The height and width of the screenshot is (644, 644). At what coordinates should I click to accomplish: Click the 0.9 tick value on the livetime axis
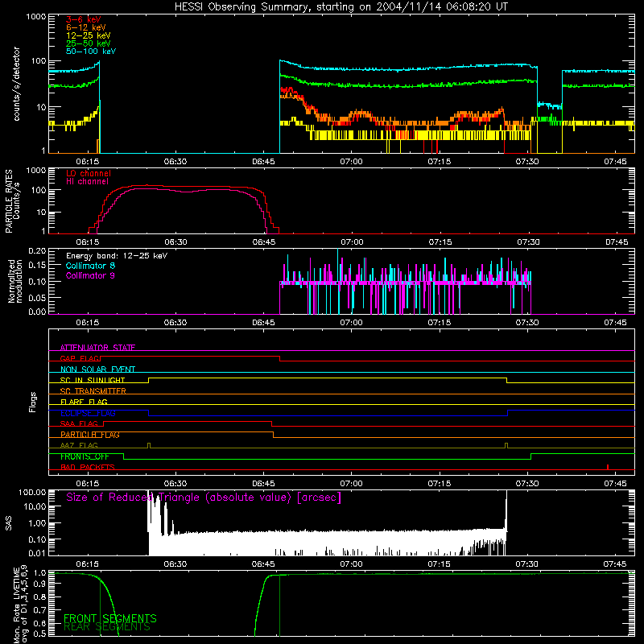[39, 583]
